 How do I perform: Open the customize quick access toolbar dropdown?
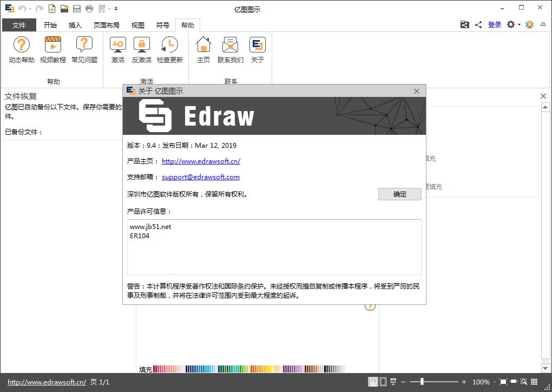(116, 9)
